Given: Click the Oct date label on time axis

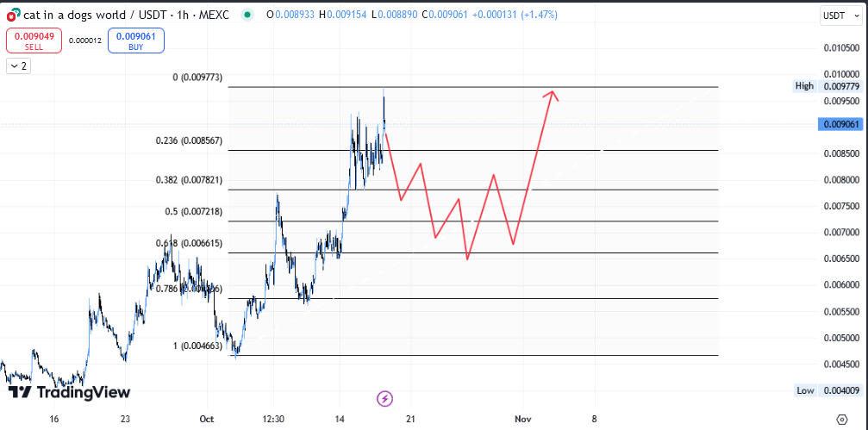Looking at the screenshot, I should pyautogui.click(x=208, y=419).
